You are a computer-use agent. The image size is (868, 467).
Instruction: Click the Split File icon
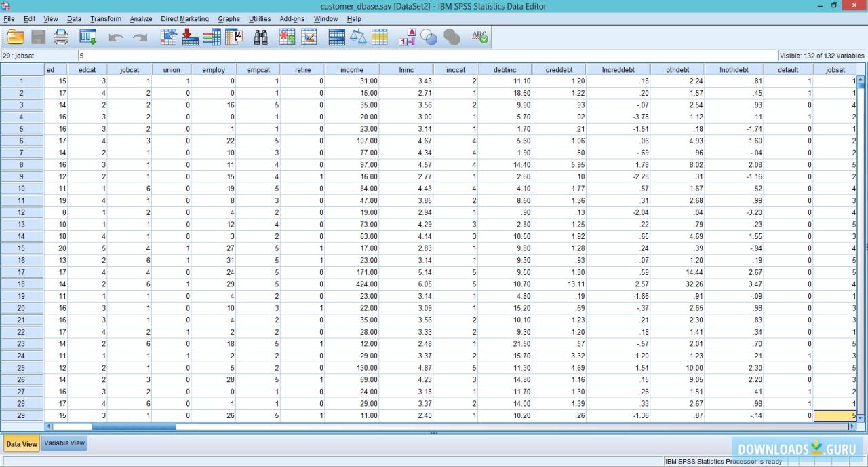point(336,37)
